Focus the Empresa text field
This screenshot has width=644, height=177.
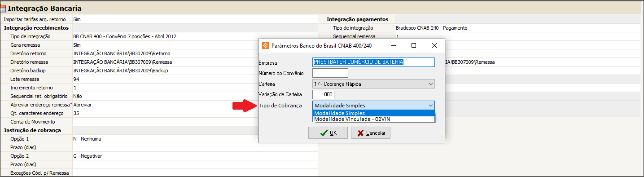pos(373,62)
